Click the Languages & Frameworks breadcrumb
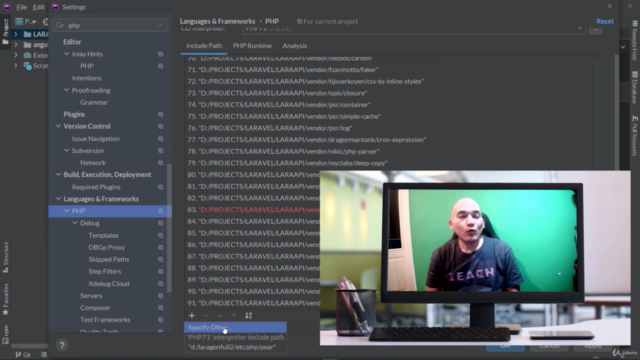Image resolution: width=640 pixels, height=360 pixels. (x=217, y=21)
